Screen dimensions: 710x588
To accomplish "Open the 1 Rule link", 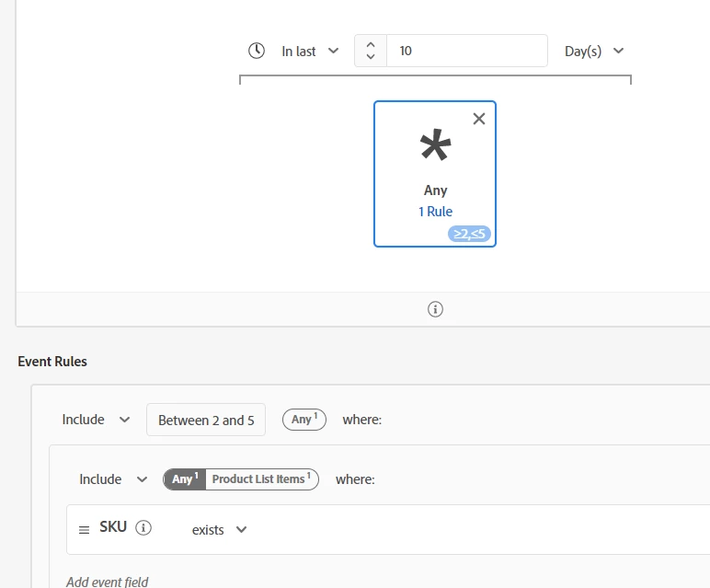I will click(x=435, y=212).
